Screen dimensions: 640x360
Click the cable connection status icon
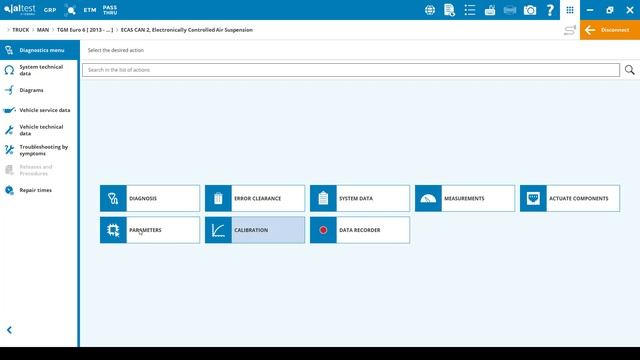[569, 30]
